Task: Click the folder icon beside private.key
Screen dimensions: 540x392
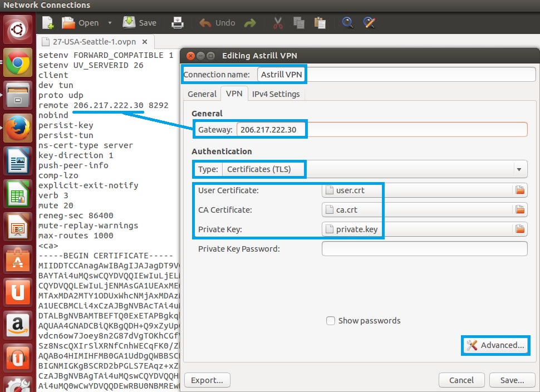Action: (x=520, y=229)
